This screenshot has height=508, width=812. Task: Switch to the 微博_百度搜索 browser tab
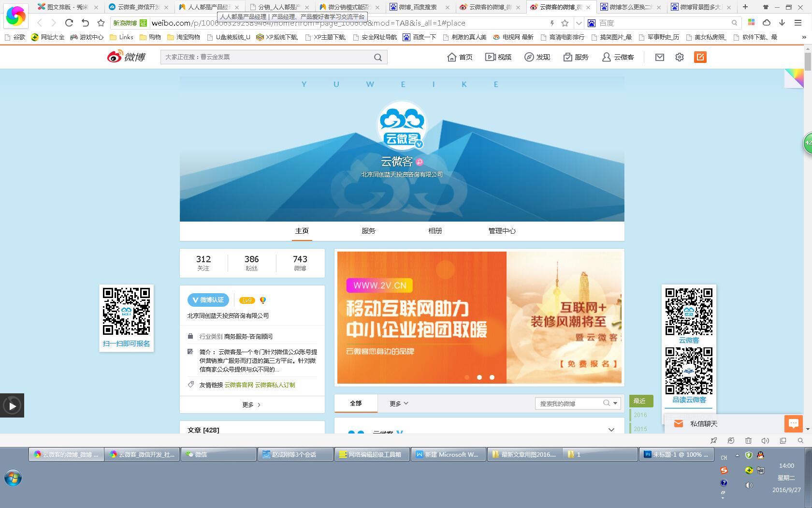point(420,7)
